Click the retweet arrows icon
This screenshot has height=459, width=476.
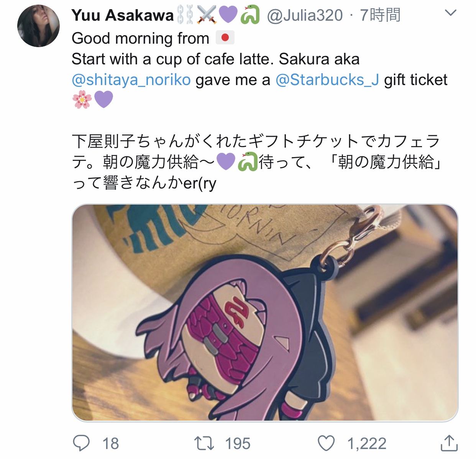tap(204, 444)
